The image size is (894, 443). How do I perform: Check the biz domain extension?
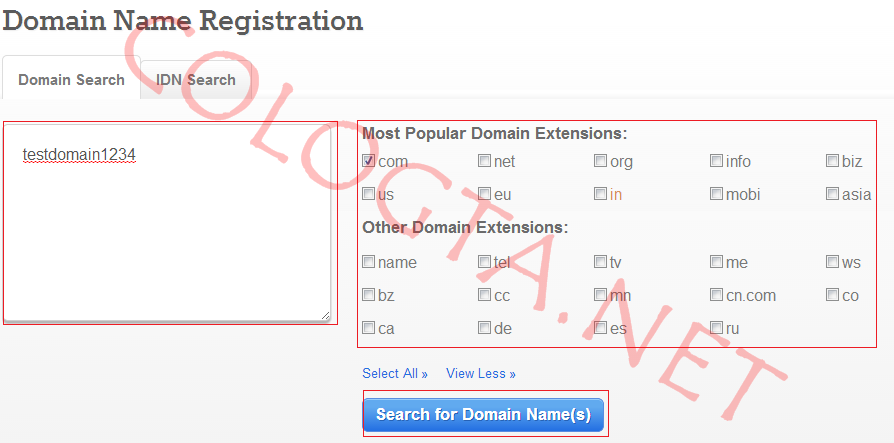click(x=832, y=161)
